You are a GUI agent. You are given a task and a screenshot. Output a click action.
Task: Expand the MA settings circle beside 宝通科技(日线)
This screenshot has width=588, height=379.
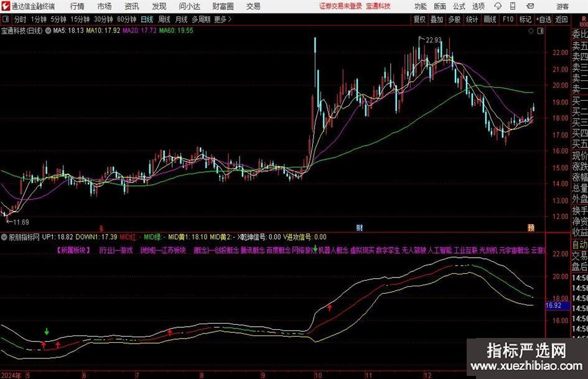(x=48, y=30)
